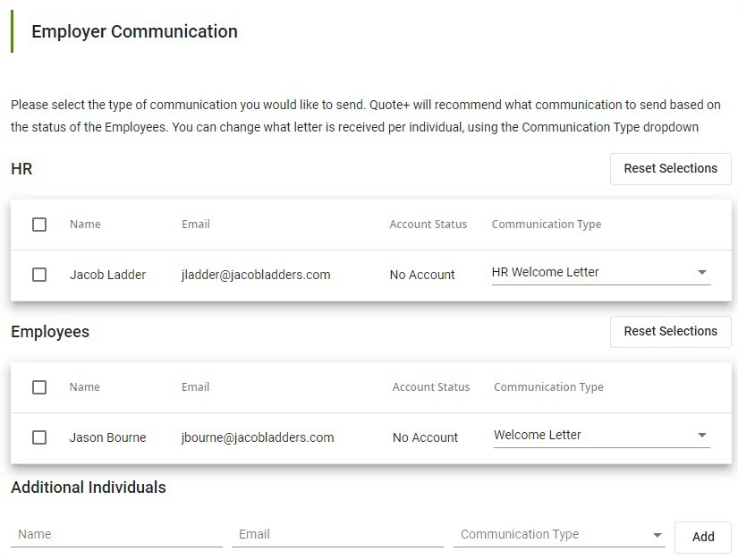Focus the Name field under Additional Individuals

tap(116, 535)
